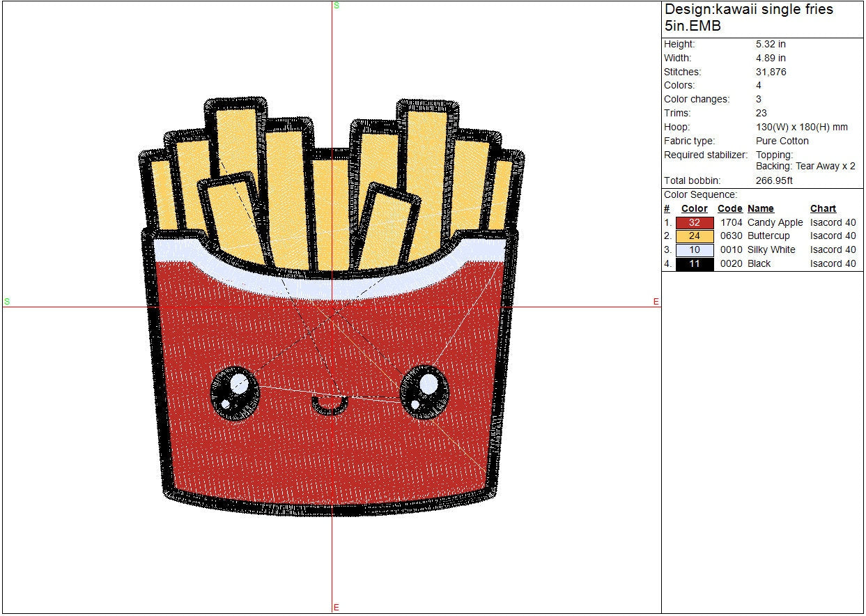Click the design file name title
The image size is (866, 616).
click(x=748, y=18)
